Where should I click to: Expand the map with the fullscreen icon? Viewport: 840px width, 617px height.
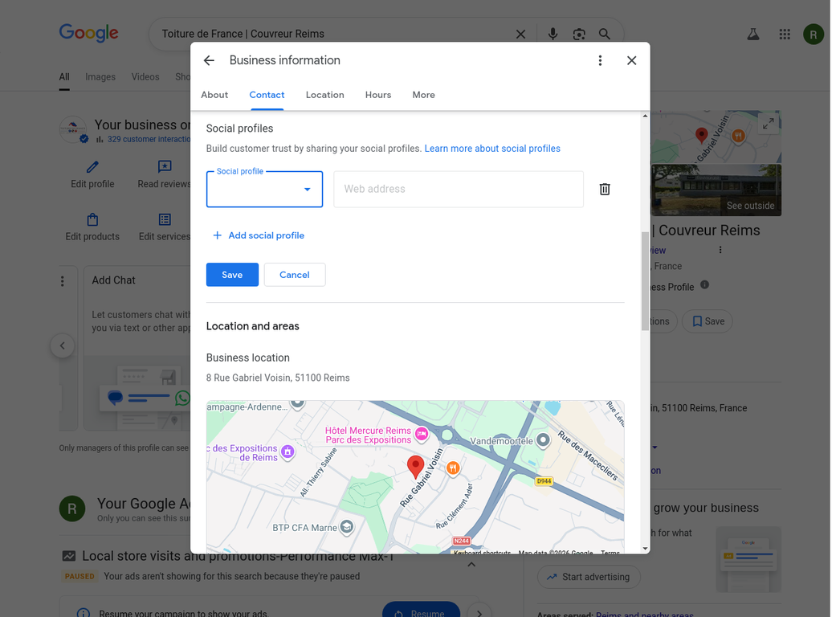click(x=768, y=123)
